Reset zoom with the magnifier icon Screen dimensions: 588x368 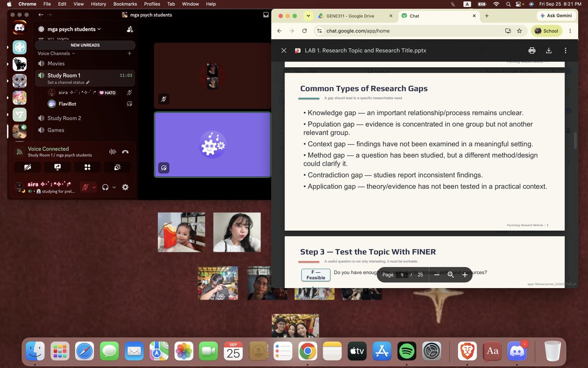coord(451,275)
